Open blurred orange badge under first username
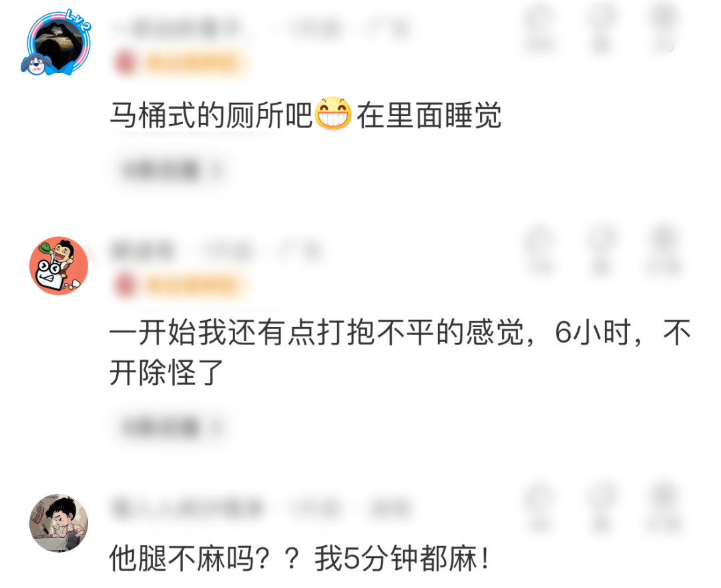This screenshot has height=588, width=721. coord(182,63)
